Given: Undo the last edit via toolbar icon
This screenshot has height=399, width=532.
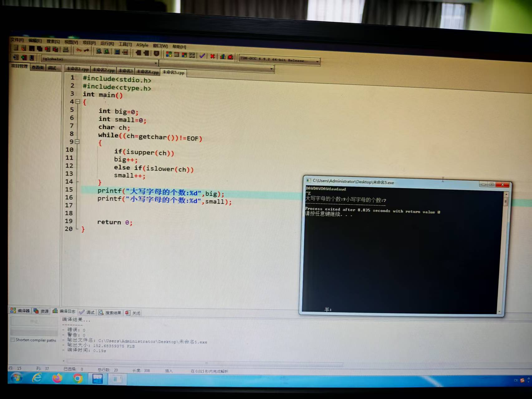Looking at the screenshot, I should pyautogui.click(x=79, y=50).
